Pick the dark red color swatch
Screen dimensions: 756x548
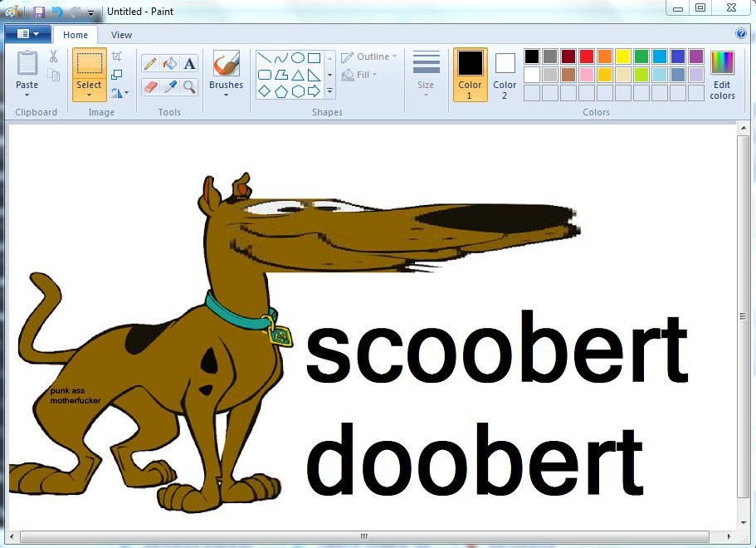[x=568, y=56]
